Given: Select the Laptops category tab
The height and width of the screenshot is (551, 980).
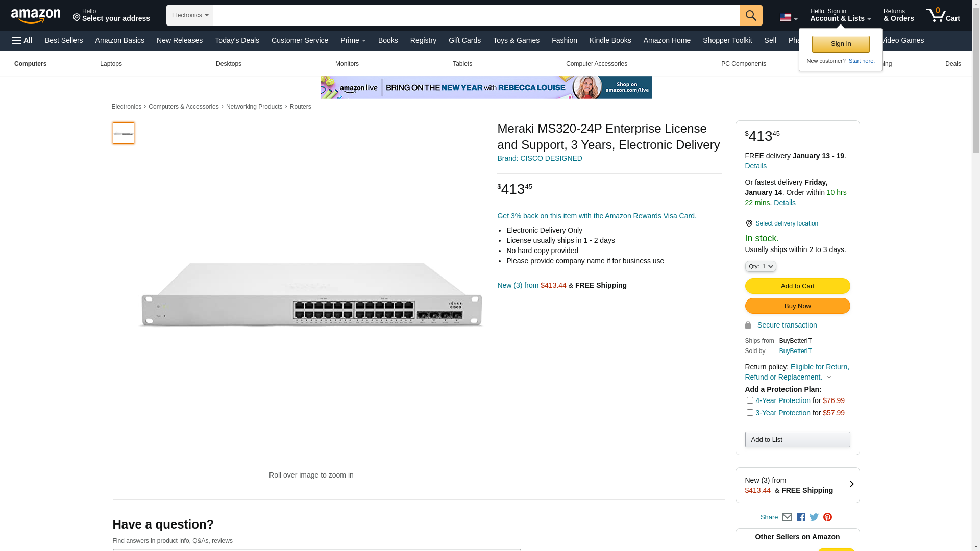Looking at the screenshot, I should click(x=111, y=64).
